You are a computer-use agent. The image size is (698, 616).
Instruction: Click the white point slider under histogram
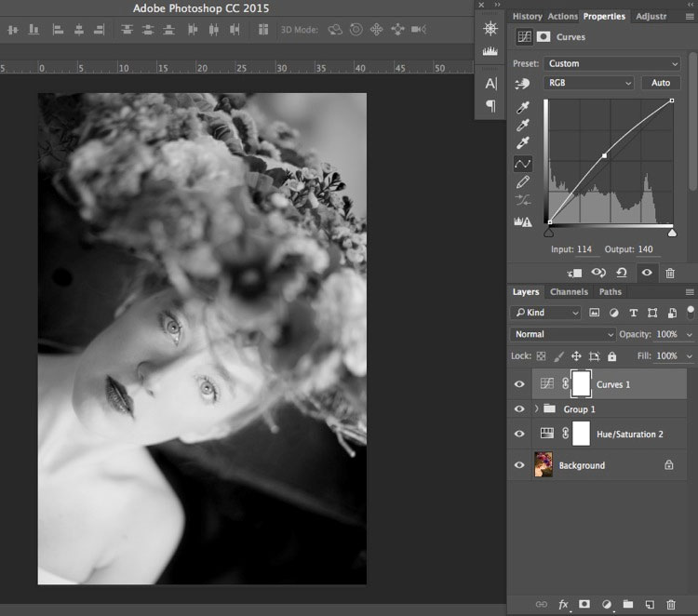click(672, 233)
